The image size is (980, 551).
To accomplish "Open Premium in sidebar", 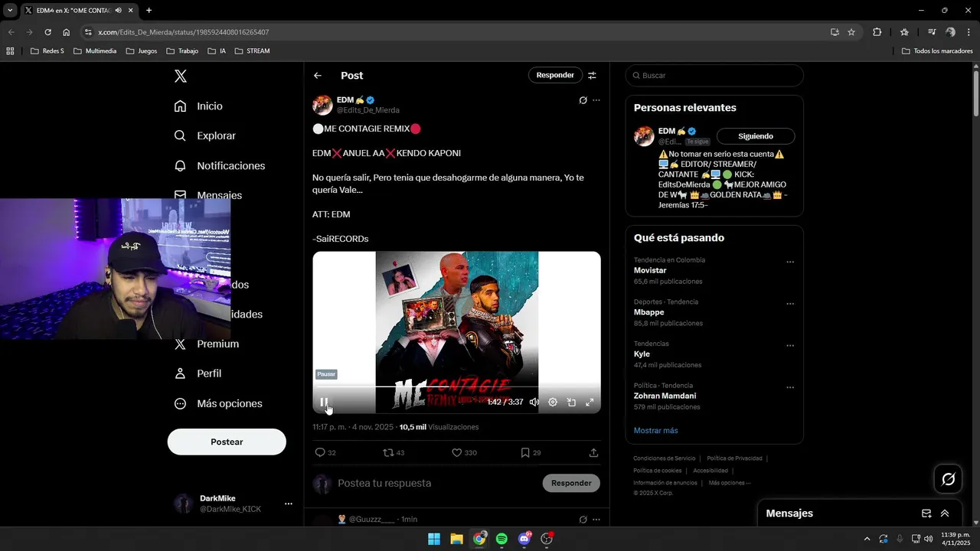I will click(x=207, y=344).
